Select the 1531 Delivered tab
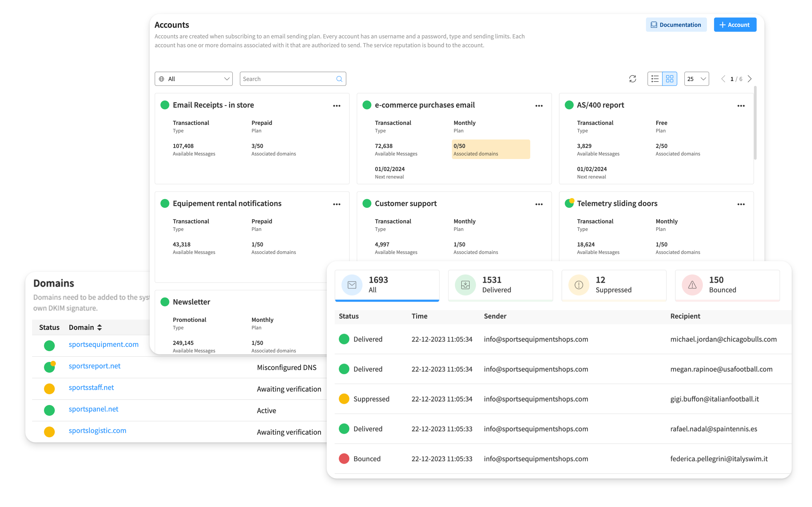The width and height of the screenshot is (812, 507). coord(500,285)
